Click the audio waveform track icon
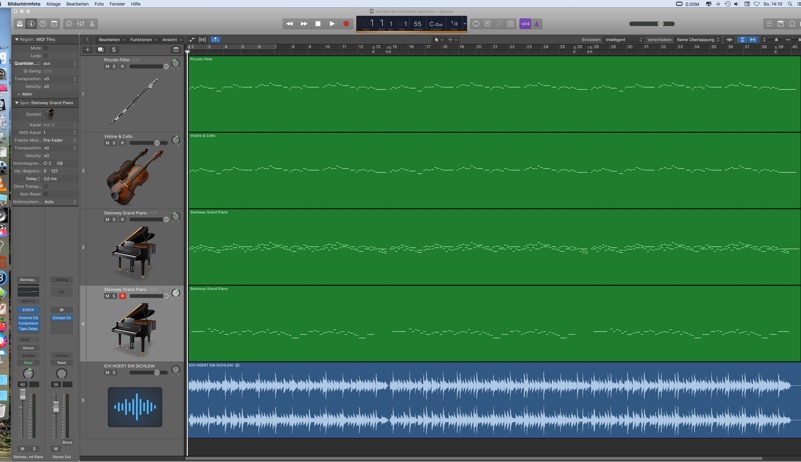Image resolution: width=801 pixels, height=462 pixels. pyautogui.click(x=135, y=407)
